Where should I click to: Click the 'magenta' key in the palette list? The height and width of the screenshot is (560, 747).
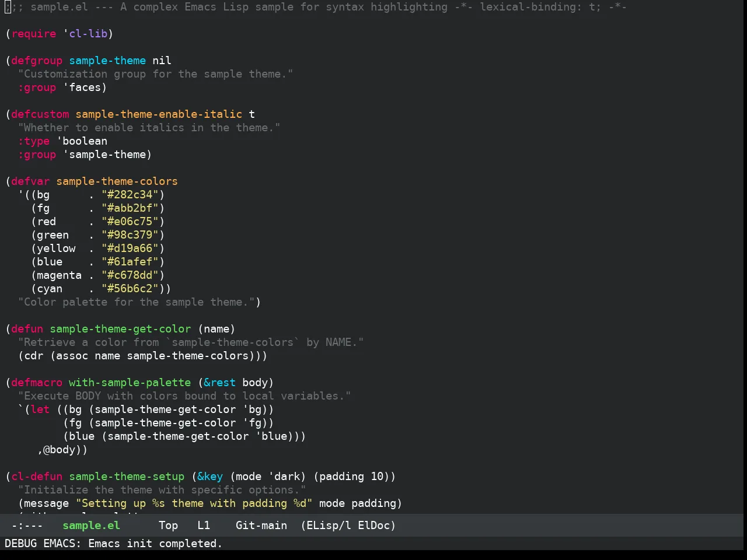click(60, 275)
